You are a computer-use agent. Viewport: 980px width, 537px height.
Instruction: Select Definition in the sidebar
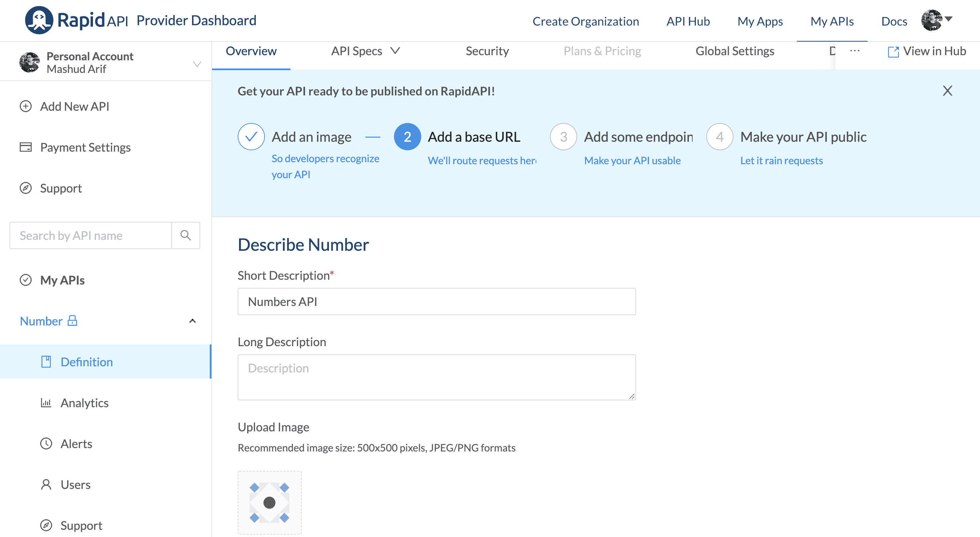coord(87,362)
